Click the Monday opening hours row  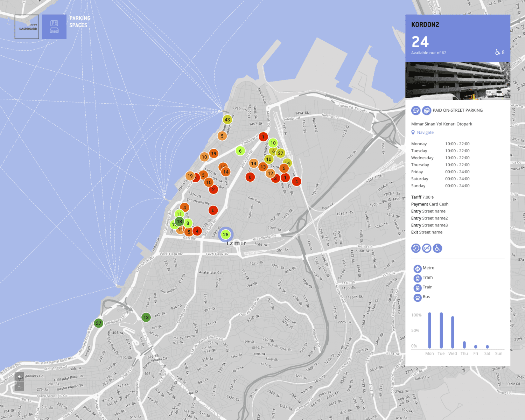click(x=440, y=144)
